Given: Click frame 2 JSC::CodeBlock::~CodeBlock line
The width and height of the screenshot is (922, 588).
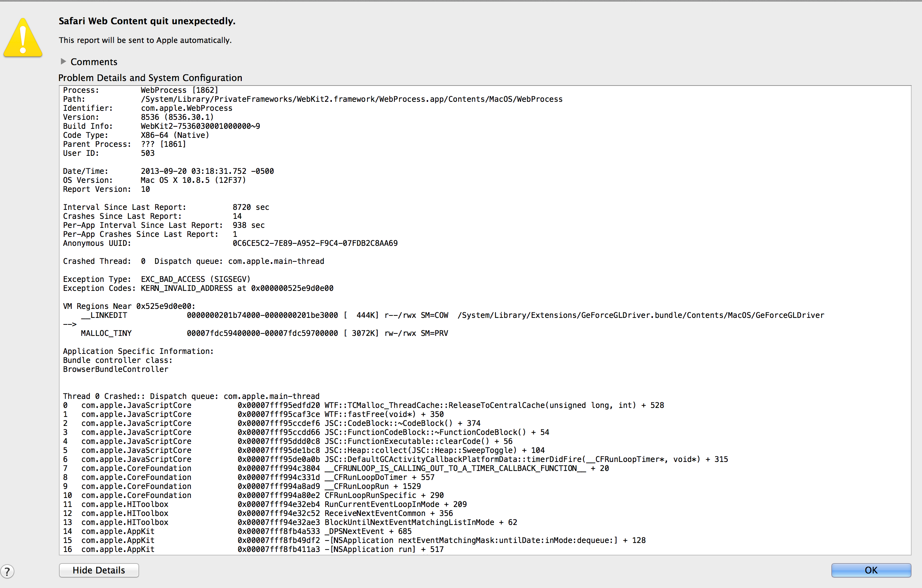Looking at the screenshot, I should coord(272,424).
